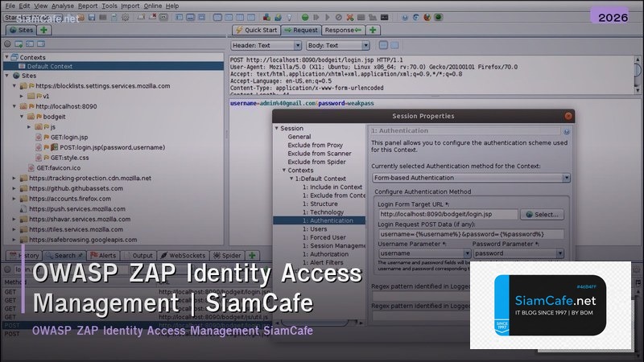Click the green plus next to Sites tab
This screenshot has width=644, height=362.
pyautogui.click(x=43, y=30)
